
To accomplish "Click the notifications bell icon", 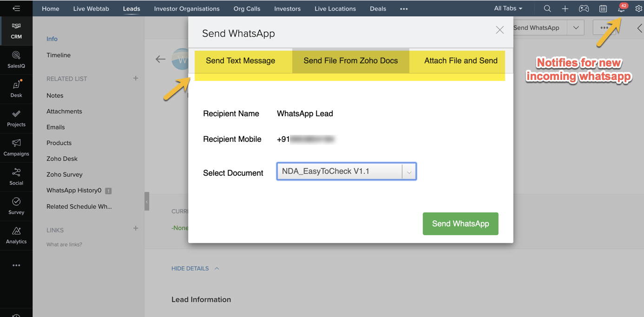I will (x=621, y=9).
